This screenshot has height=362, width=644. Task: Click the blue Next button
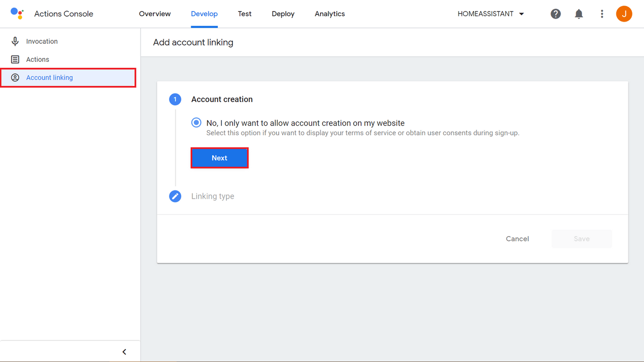[219, 158]
